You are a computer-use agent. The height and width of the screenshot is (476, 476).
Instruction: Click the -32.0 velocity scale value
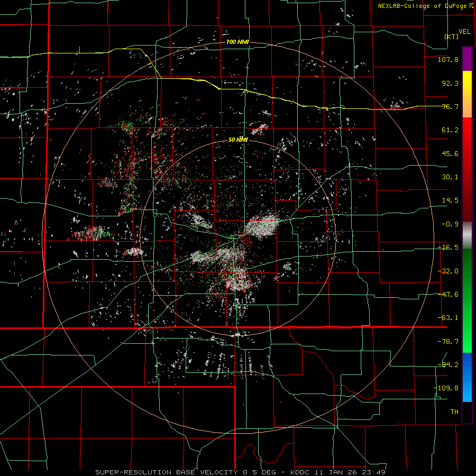click(x=448, y=271)
